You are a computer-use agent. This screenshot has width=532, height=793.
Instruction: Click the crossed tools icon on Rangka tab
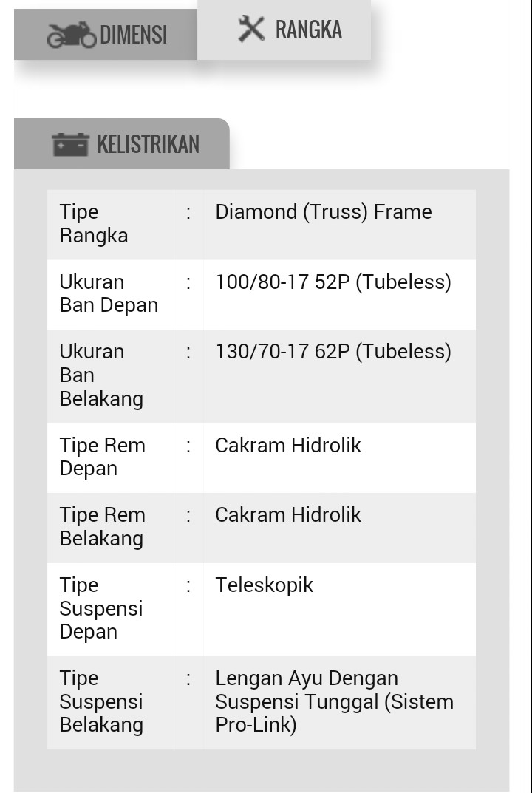pyautogui.click(x=251, y=29)
